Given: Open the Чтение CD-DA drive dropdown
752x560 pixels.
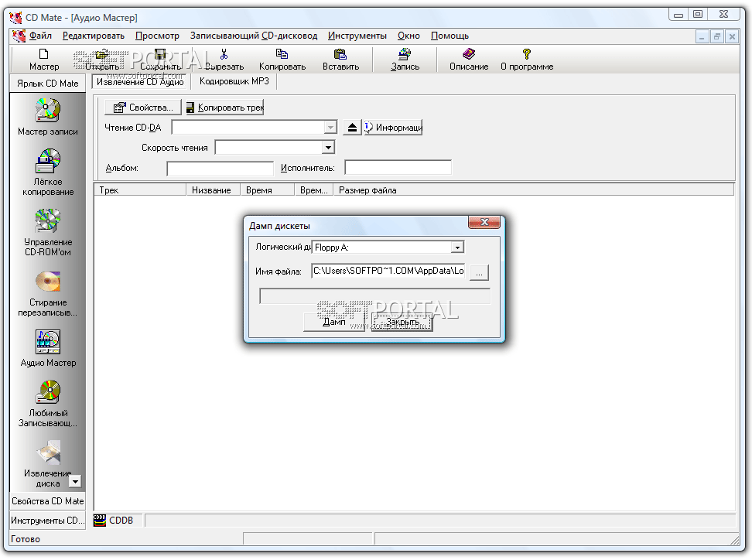Looking at the screenshot, I should (x=330, y=128).
